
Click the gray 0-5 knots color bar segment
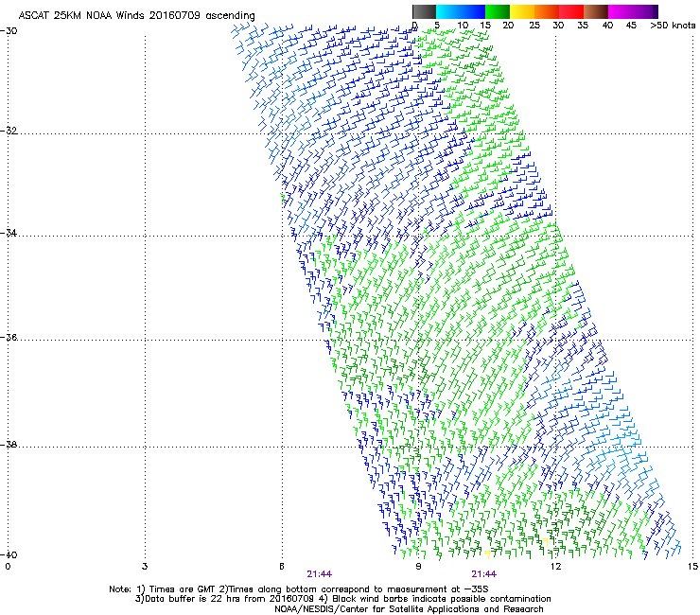[424, 11]
